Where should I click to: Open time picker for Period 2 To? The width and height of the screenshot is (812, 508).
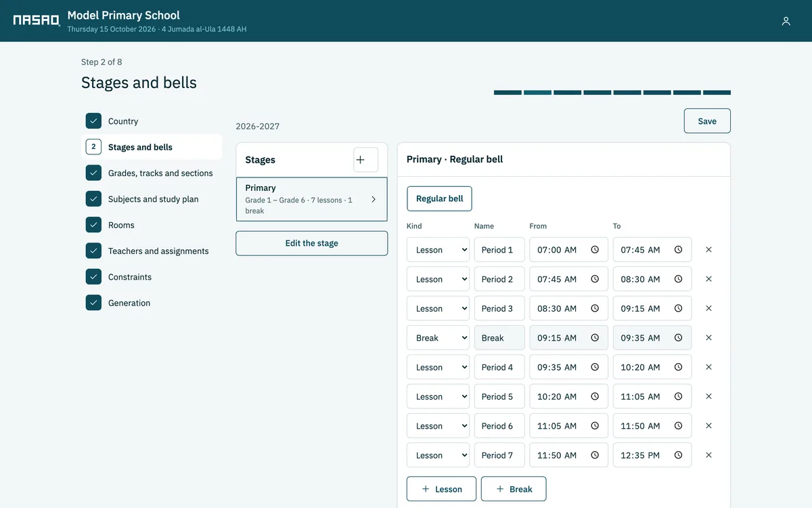(x=678, y=279)
